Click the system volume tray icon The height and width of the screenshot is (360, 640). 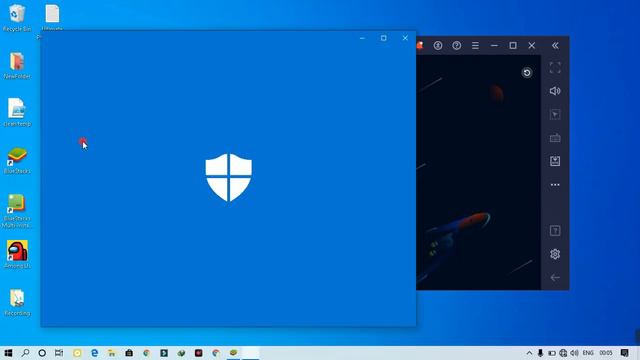click(575, 353)
